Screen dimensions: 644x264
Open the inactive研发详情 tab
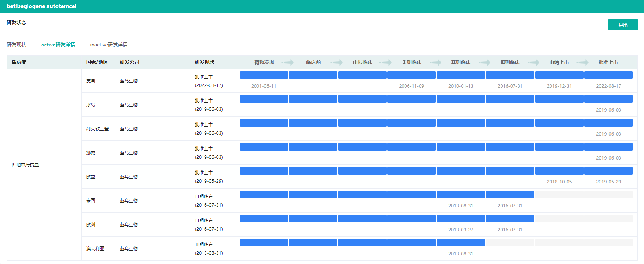[x=109, y=45]
